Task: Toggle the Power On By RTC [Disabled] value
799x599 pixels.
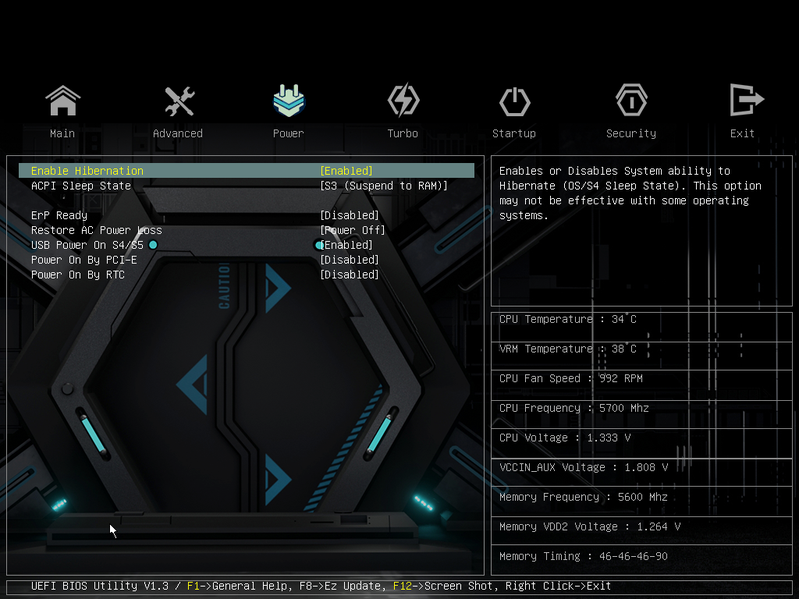Action: tap(350, 275)
